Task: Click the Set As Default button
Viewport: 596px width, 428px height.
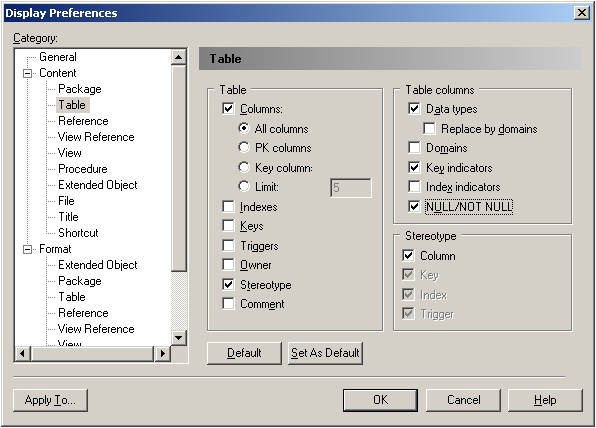Action: pos(325,353)
